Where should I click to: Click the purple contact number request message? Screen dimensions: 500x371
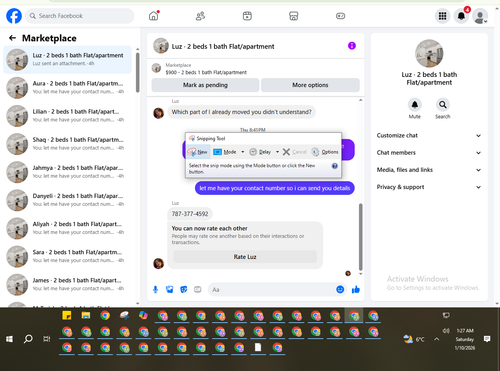click(x=275, y=188)
